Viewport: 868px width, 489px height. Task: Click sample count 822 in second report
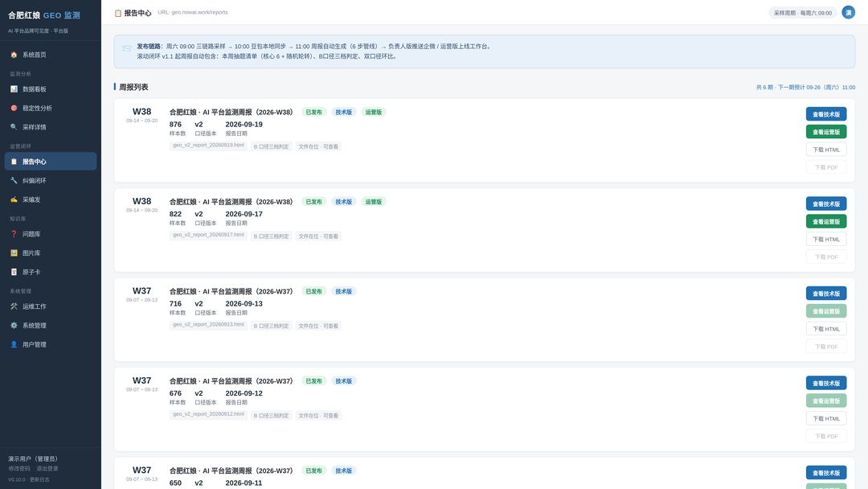click(x=175, y=214)
